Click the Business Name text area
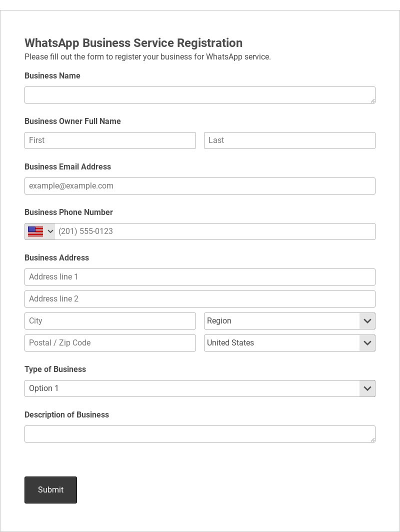This screenshot has width=400, height=532. point(200,95)
